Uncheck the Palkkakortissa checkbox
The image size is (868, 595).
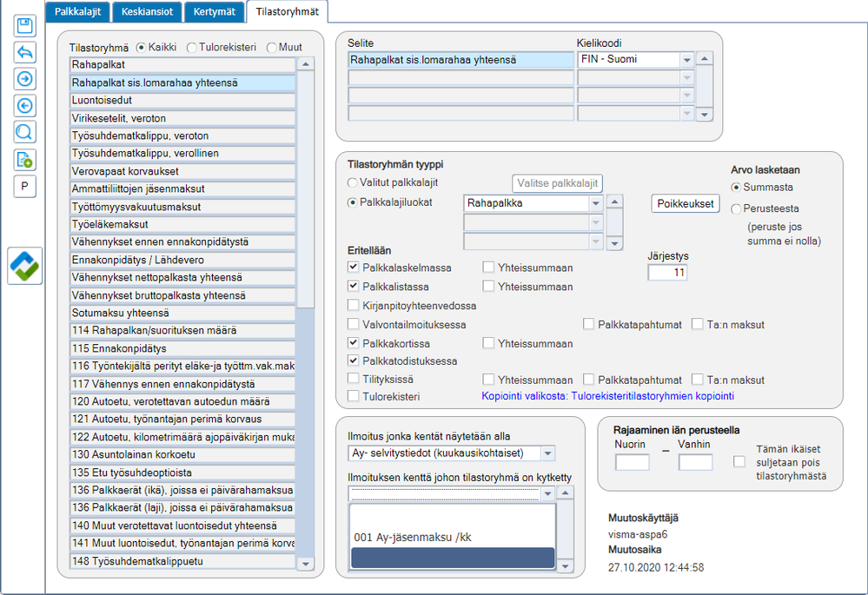353,343
